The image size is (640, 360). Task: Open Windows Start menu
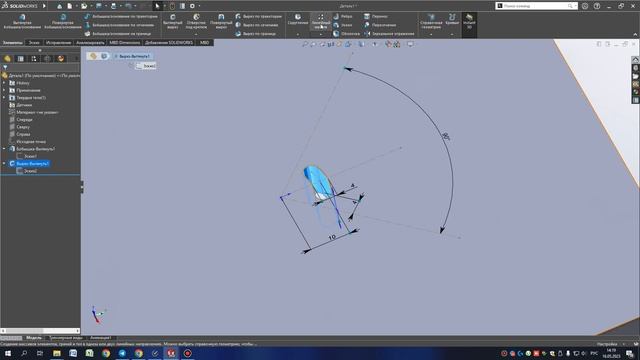(x=8, y=353)
